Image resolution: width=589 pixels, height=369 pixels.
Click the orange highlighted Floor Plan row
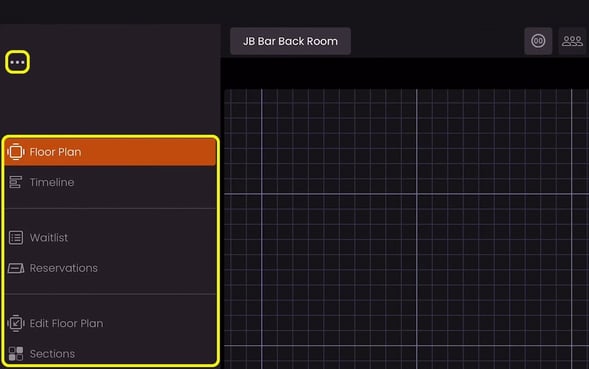tap(110, 152)
